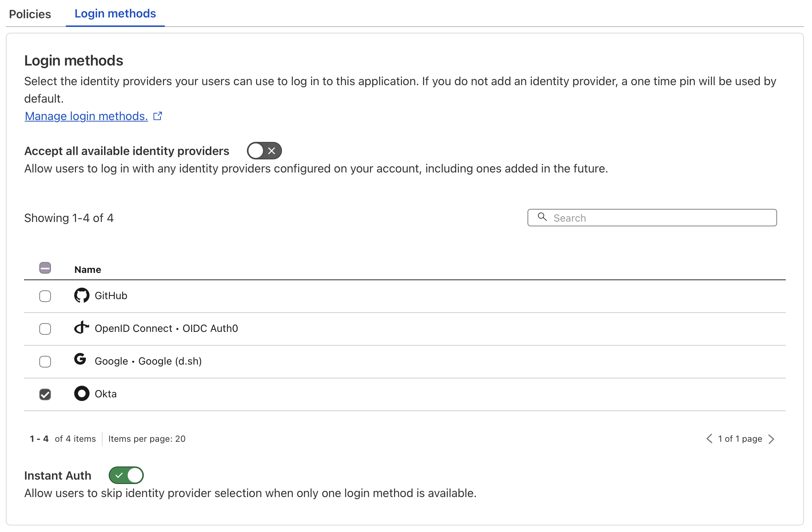Switch to the Policies tab

pos(31,14)
